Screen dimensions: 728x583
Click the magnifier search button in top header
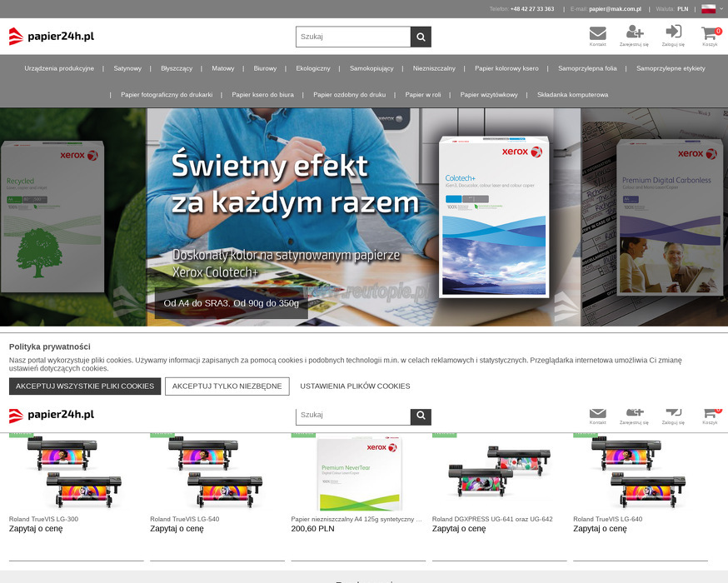click(x=421, y=37)
